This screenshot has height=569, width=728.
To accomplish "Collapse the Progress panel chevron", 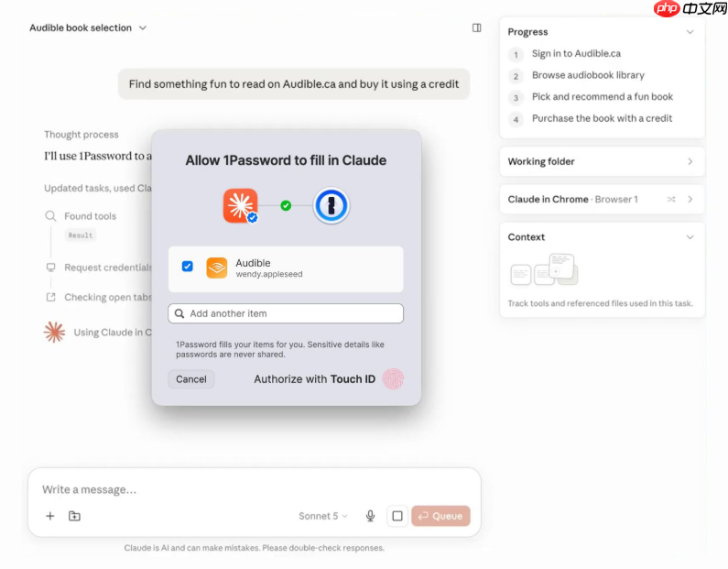I will (x=690, y=32).
